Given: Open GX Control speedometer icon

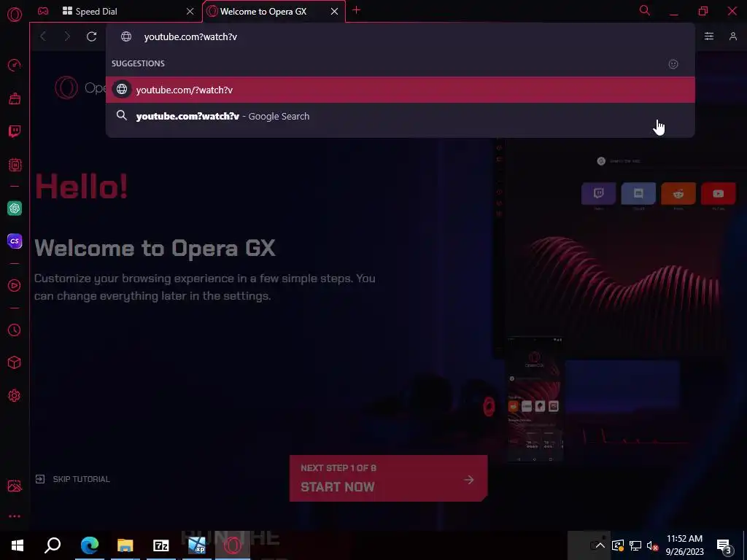Looking at the screenshot, I should coord(15,65).
